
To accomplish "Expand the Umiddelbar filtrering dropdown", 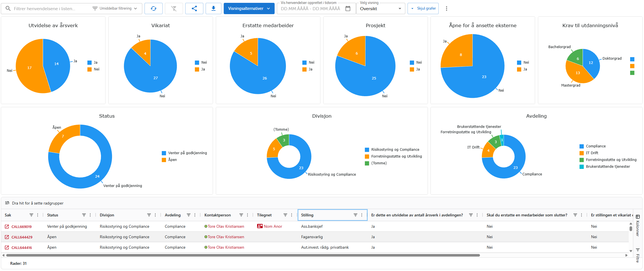I will coord(115,8).
